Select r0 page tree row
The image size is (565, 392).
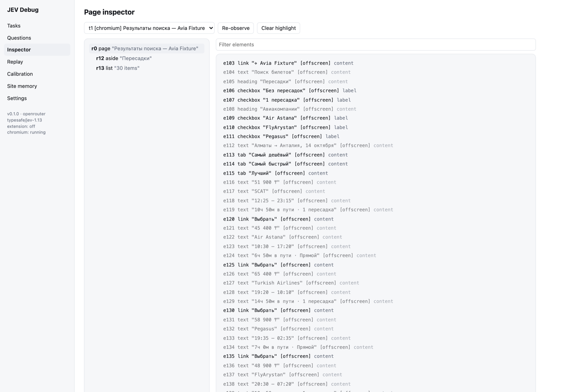click(147, 48)
